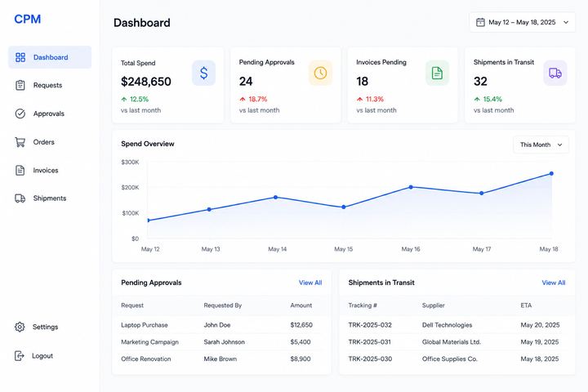
Task: Navigate to Approvals page
Action: [49, 114]
